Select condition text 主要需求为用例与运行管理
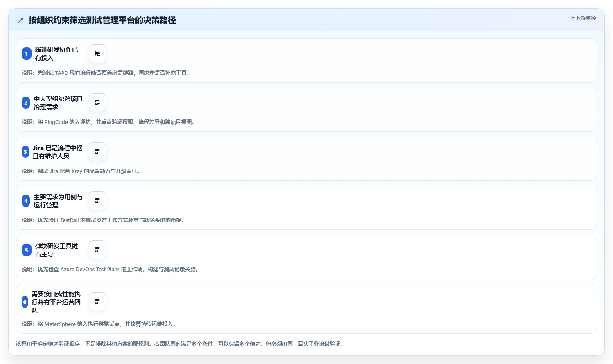The height and width of the screenshot is (364, 613). 58,201
